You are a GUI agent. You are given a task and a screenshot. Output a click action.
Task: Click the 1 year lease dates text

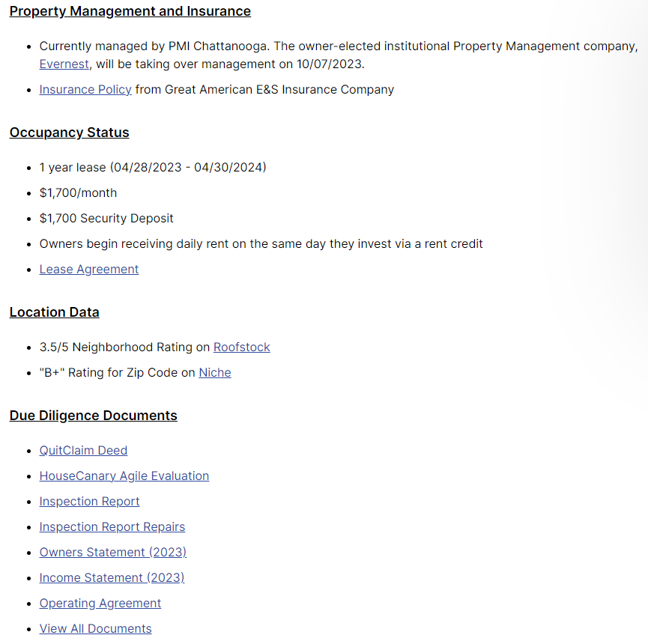tap(153, 167)
